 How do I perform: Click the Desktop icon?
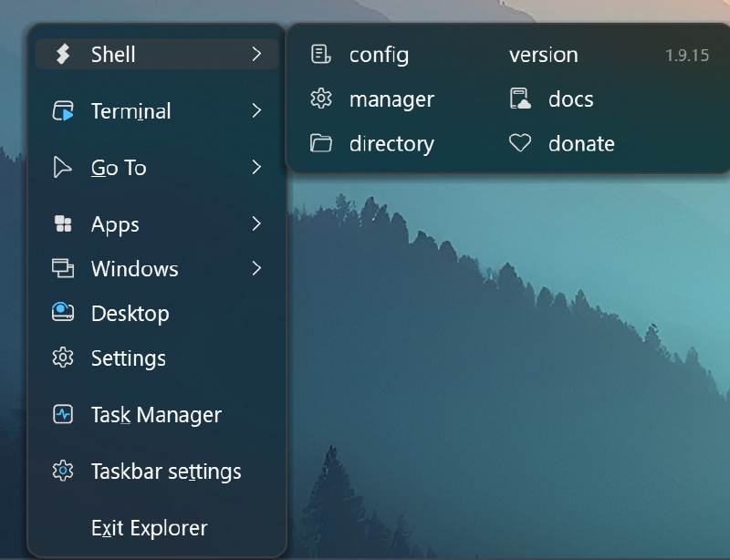click(62, 313)
